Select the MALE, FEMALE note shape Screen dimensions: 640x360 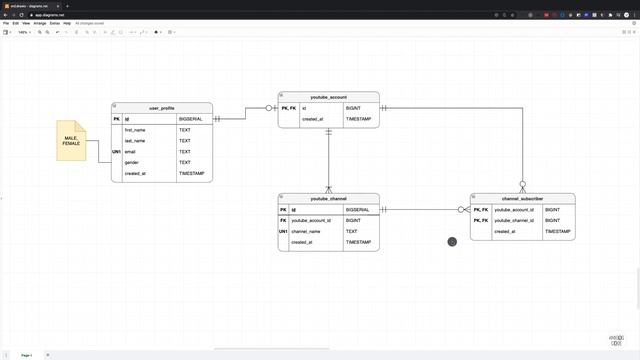point(71,140)
